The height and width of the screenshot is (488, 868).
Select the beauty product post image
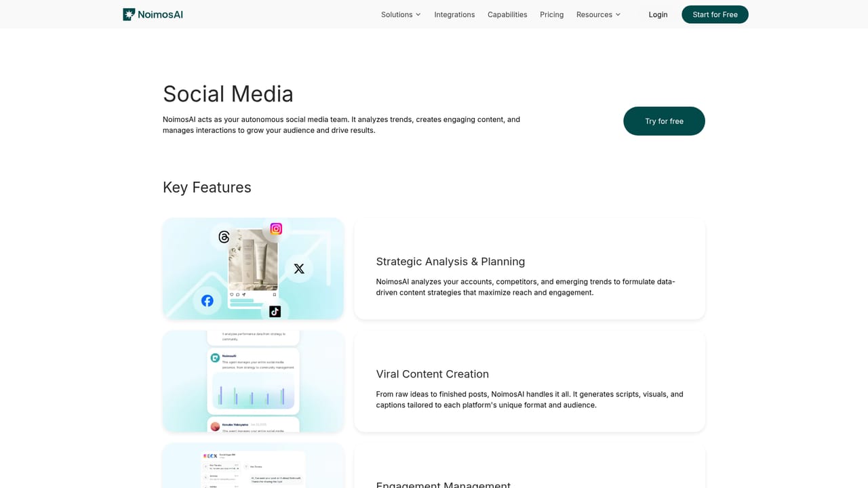point(253,260)
